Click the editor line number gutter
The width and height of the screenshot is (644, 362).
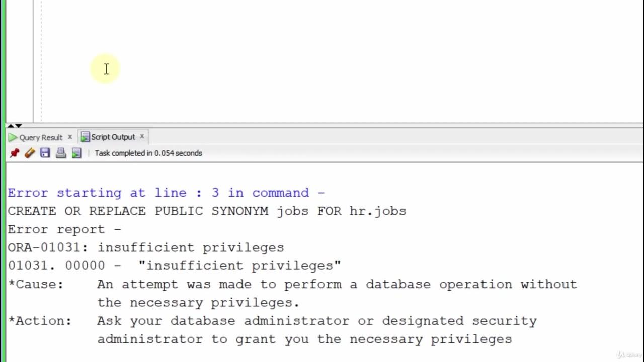point(20,60)
